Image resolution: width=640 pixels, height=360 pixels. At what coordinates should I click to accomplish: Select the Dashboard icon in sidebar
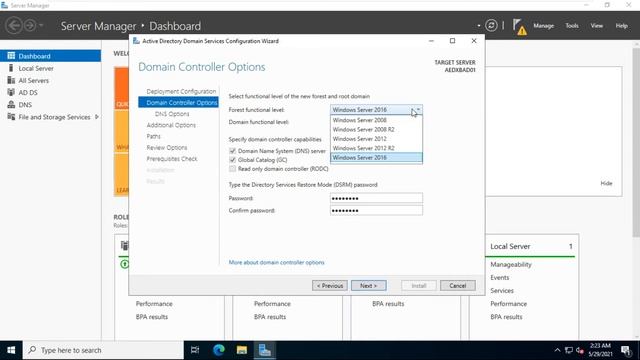[x=11, y=56]
